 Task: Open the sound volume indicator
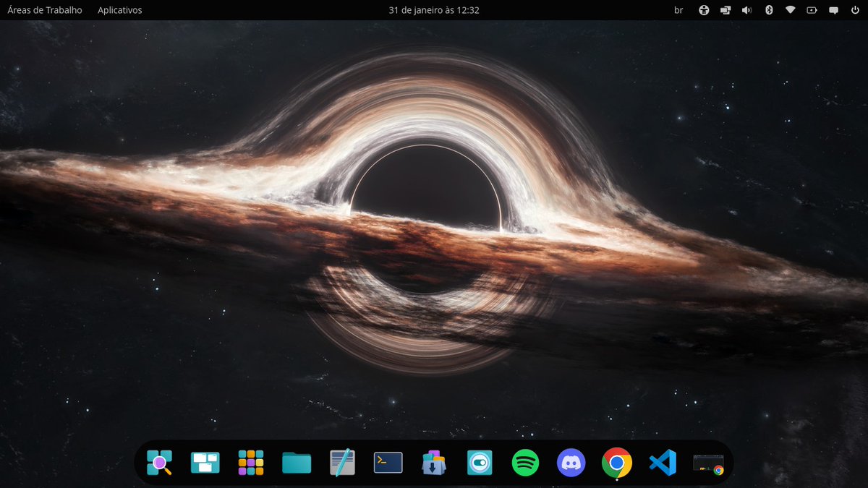(746, 10)
